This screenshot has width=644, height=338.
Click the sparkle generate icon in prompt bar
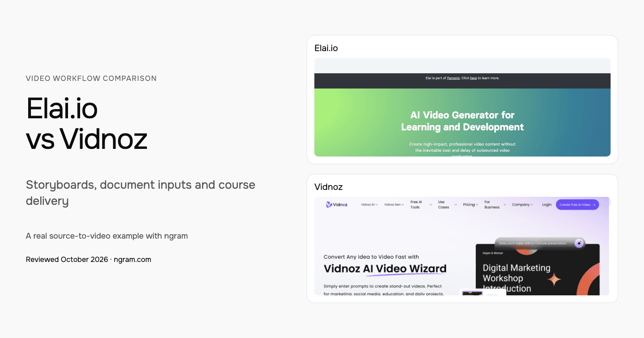point(579,243)
